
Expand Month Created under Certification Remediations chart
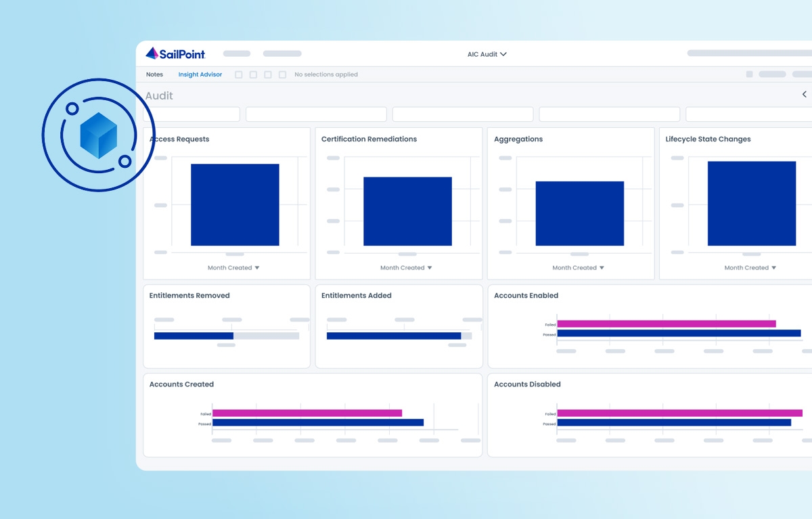pos(406,268)
